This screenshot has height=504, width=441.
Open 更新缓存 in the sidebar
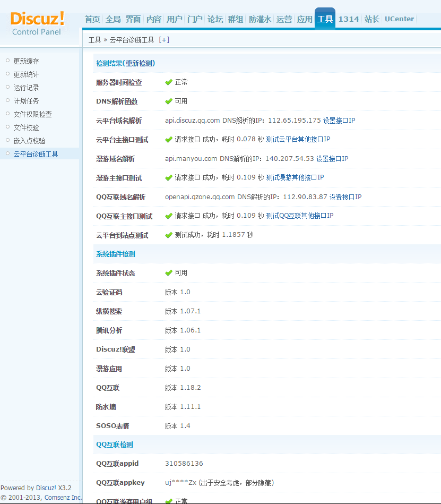click(27, 61)
